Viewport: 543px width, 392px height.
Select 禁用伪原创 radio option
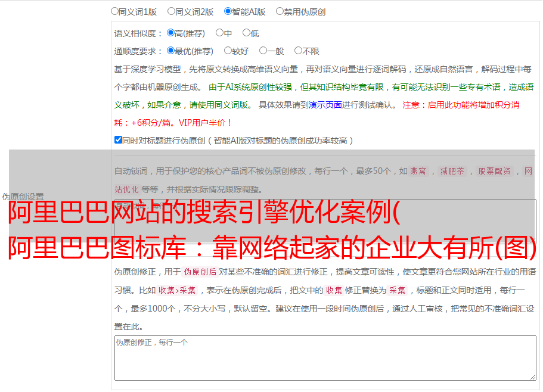pyautogui.click(x=280, y=11)
